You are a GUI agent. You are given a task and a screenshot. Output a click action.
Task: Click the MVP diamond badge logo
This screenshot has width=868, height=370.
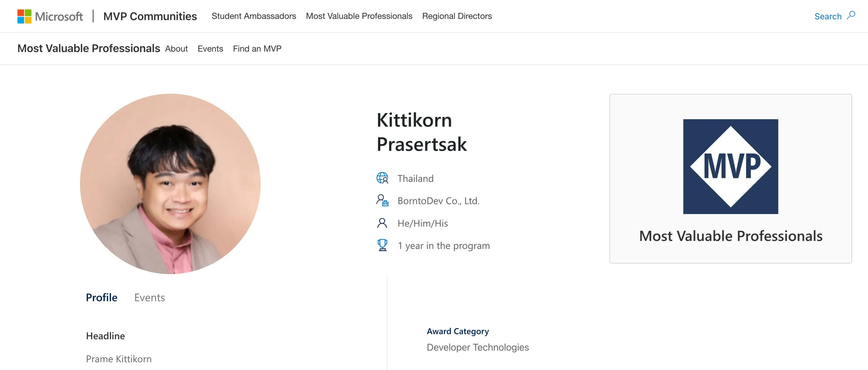click(x=731, y=167)
